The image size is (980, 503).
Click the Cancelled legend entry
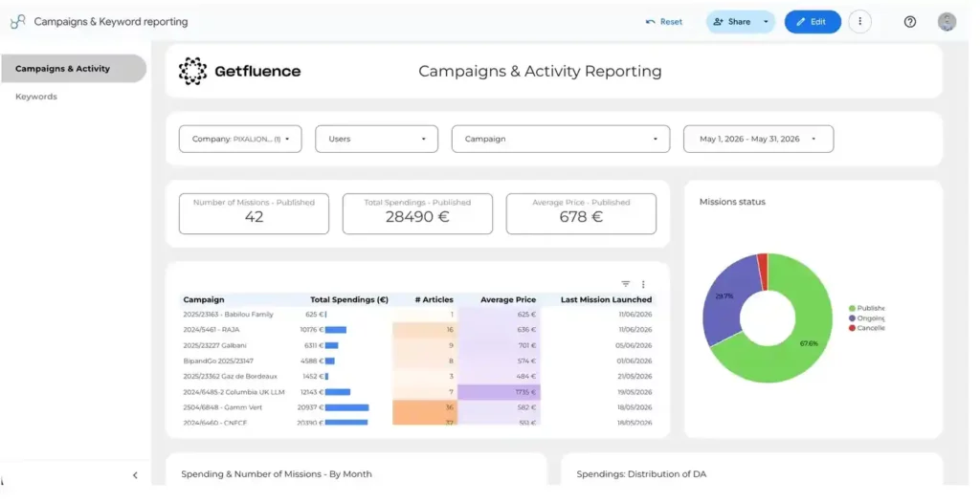coord(866,329)
